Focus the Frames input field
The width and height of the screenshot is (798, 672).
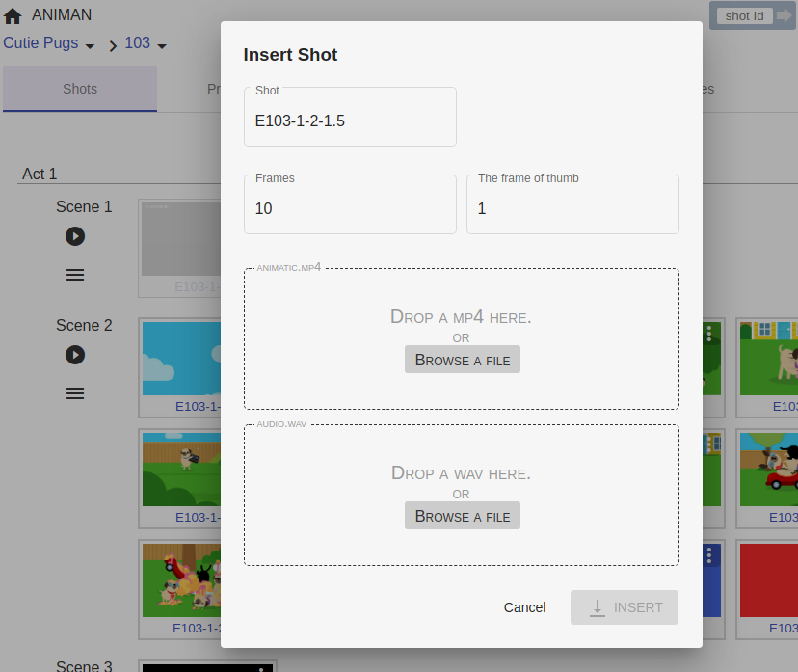[350, 208]
